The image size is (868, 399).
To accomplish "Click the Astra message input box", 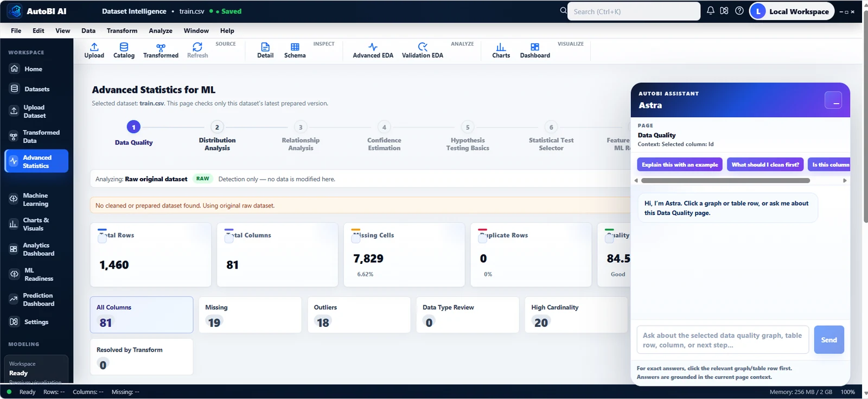I will 723,340.
